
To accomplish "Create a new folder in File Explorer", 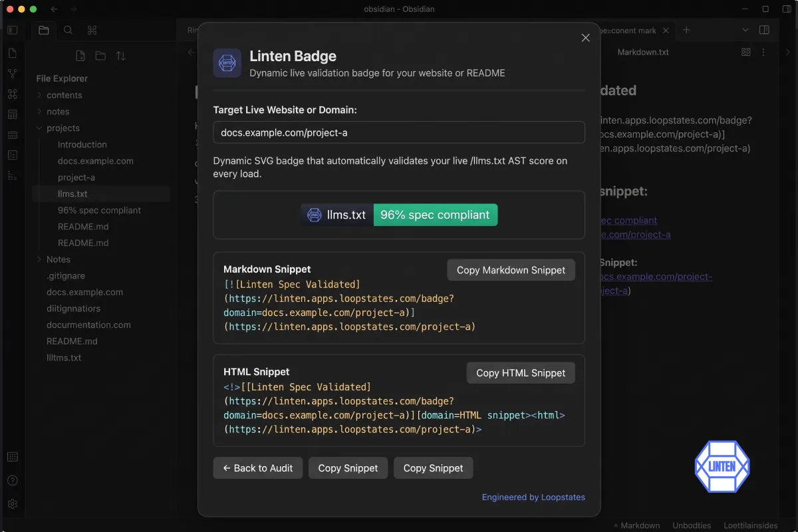I will pyautogui.click(x=100, y=56).
